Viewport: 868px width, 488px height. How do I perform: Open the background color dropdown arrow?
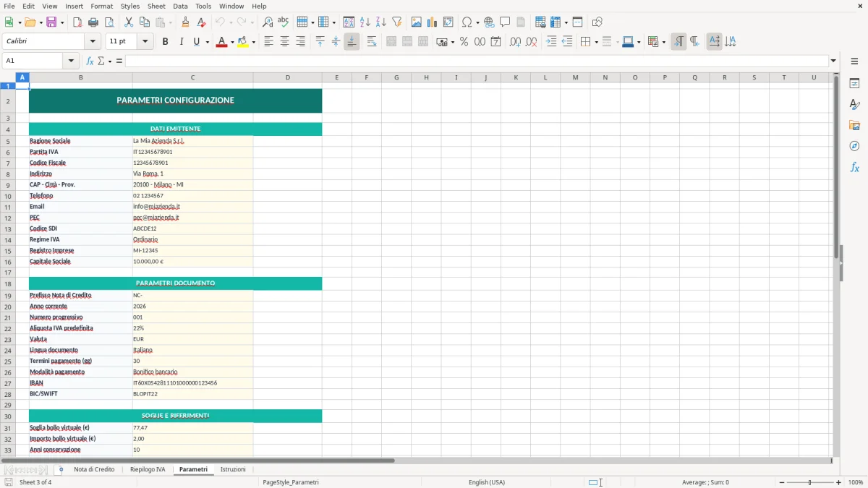click(253, 42)
